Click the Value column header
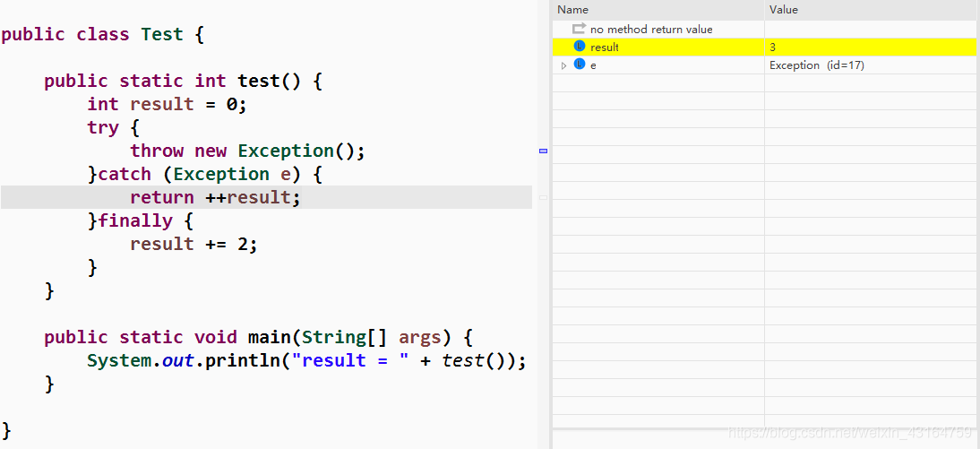 coord(872,10)
